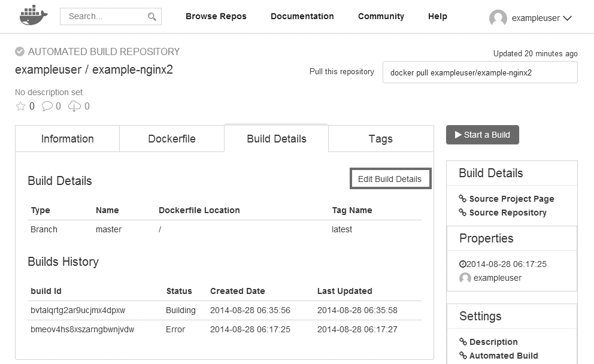This screenshot has height=364, width=594.
Task: Open the Source Project Page link
Action: (x=511, y=199)
